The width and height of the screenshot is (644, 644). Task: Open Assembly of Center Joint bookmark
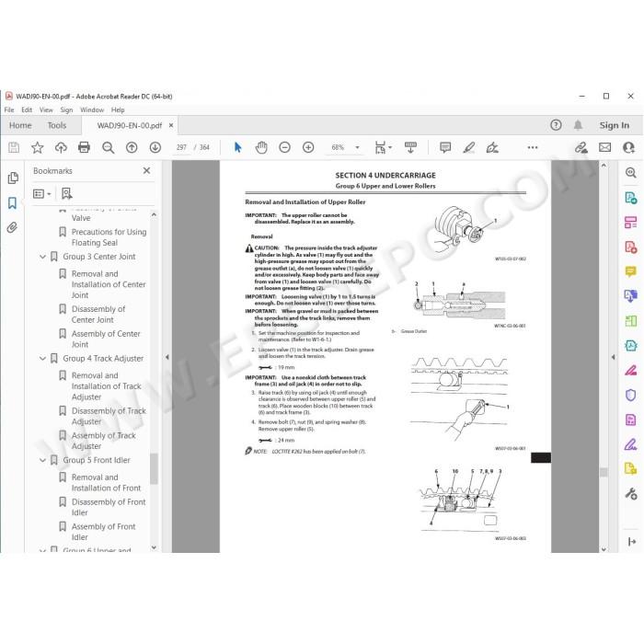tap(106, 339)
